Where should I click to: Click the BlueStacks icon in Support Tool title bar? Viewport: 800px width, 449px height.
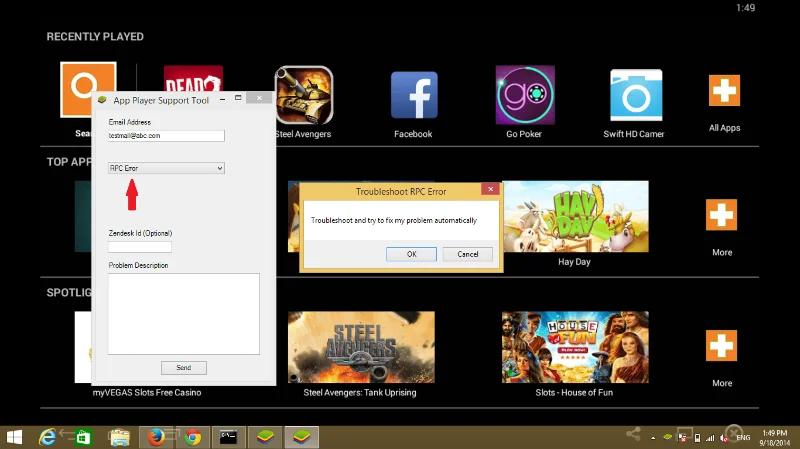(x=102, y=100)
